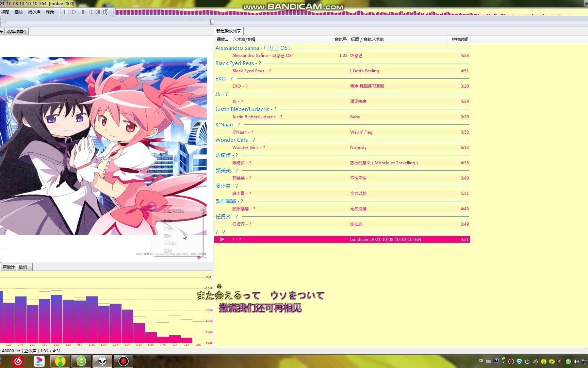The image size is (588, 368).
Task: Click the network connection tray icon
Action: click(x=584, y=362)
